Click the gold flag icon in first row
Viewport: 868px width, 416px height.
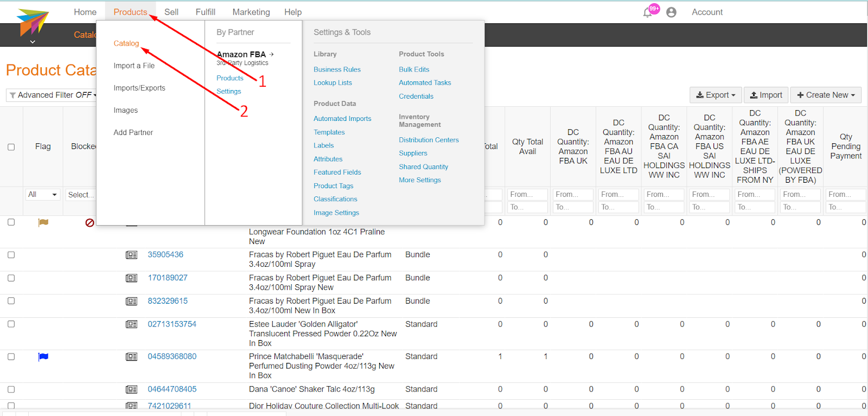(43, 222)
